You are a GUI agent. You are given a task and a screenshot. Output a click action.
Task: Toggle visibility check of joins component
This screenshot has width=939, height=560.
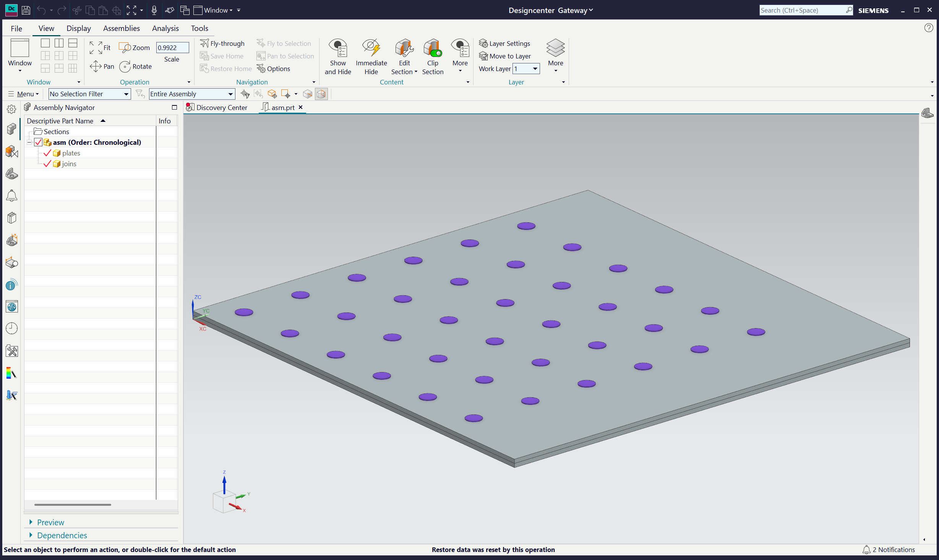(47, 164)
